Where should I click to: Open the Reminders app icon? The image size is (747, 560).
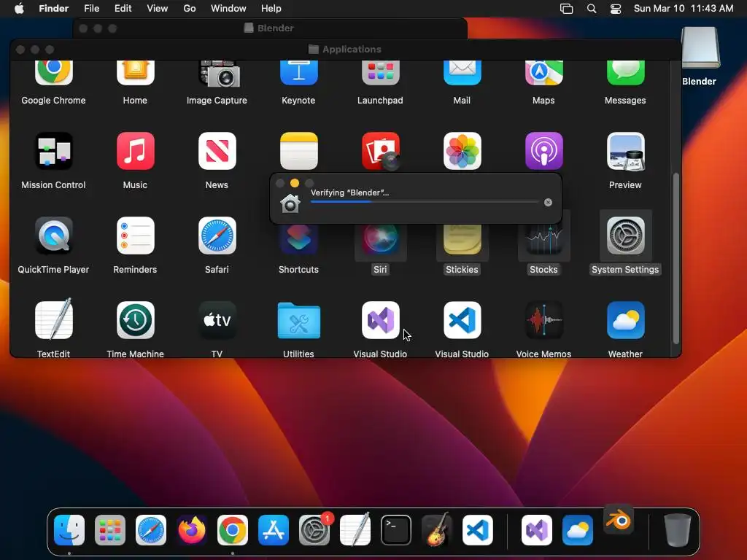135,236
